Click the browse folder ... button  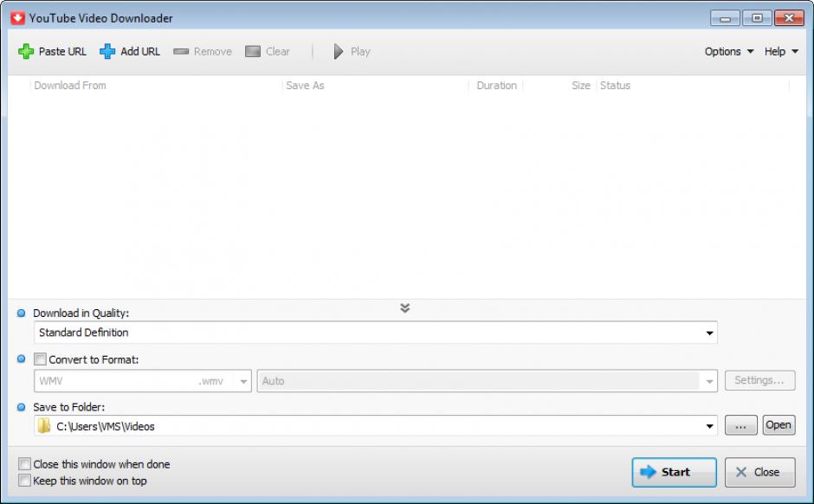[740, 425]
